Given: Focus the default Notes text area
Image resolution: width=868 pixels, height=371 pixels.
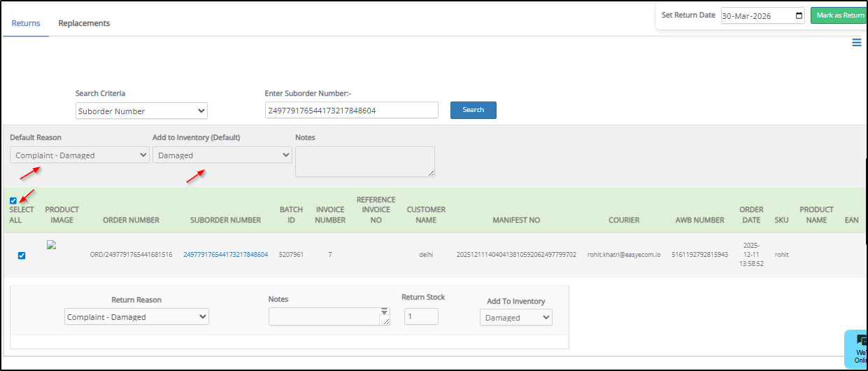Looking at the screenshot, I should point(364,162).
